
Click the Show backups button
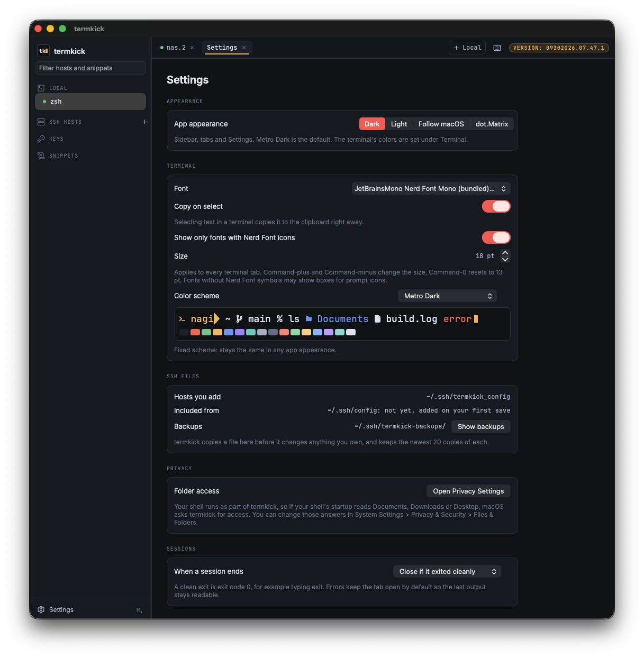click(480, 426)
